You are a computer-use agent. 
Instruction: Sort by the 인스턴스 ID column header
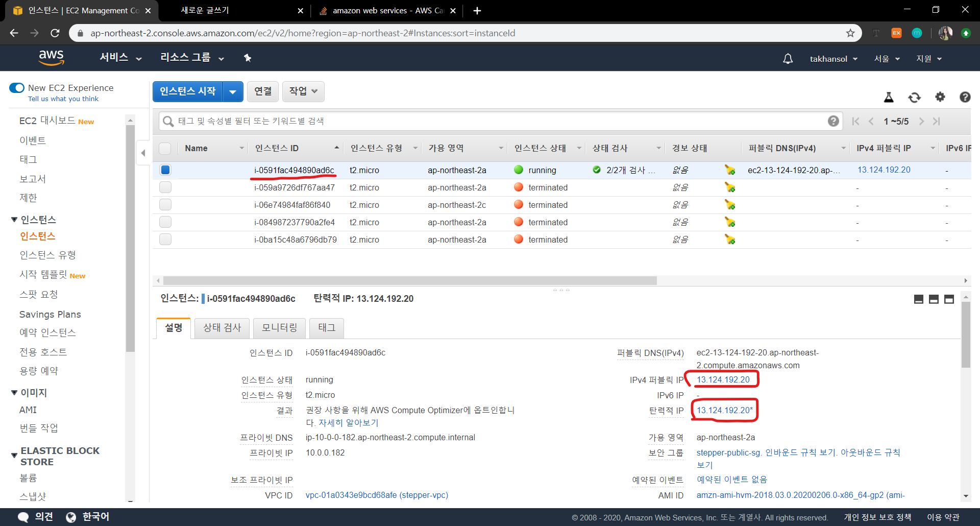(297, 148)
